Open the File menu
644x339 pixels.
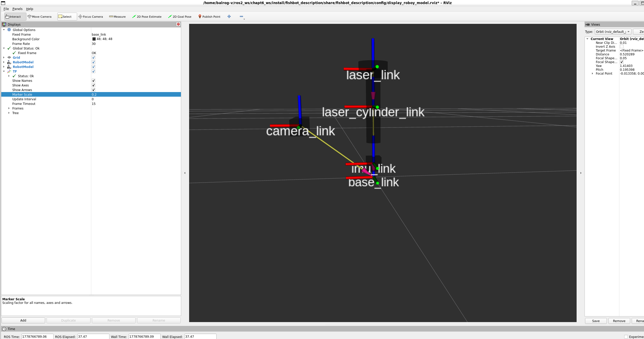pos(6,9)
